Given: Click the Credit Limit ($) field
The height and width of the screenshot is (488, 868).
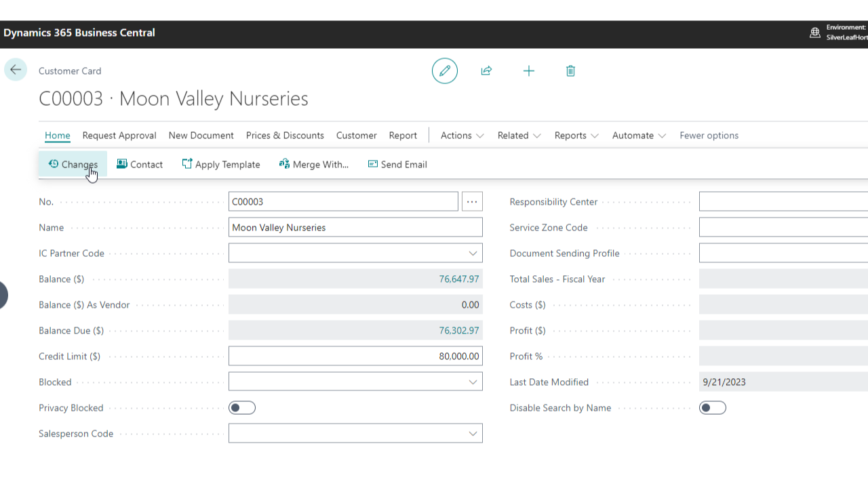Looking at the screenshot, I should click(x=355, y=356).
